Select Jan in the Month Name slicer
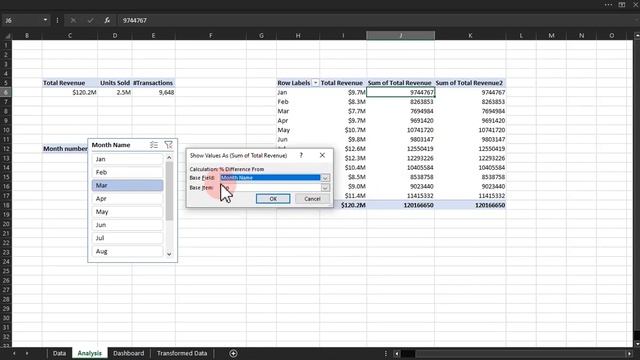 (127, 159)
